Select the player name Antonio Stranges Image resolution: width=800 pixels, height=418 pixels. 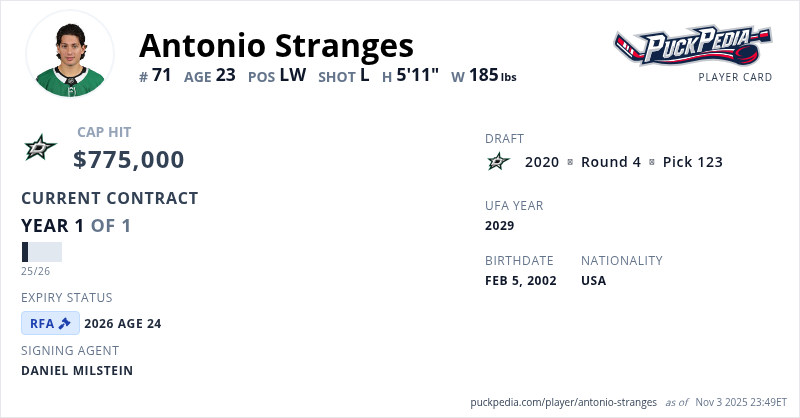point(276,45)
